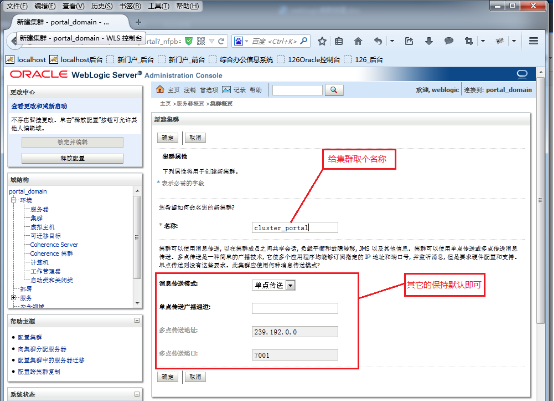554x401 pixels.
Task: Open a new browser tab with plus
Action: coord(138,22)
